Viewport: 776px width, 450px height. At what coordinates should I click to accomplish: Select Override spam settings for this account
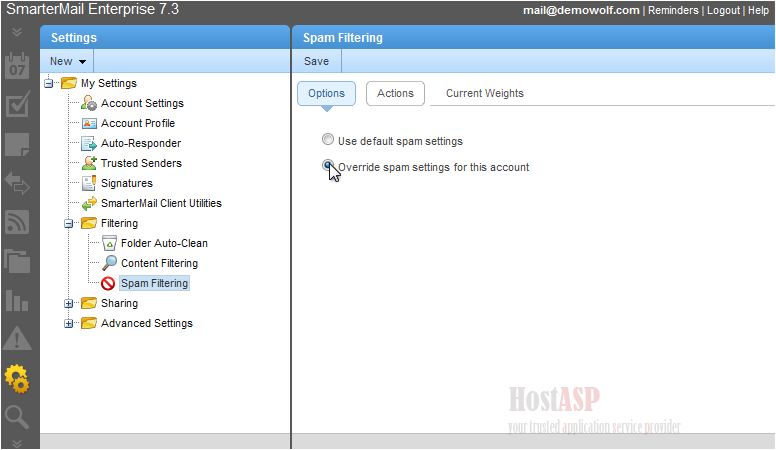coord(328,165)
